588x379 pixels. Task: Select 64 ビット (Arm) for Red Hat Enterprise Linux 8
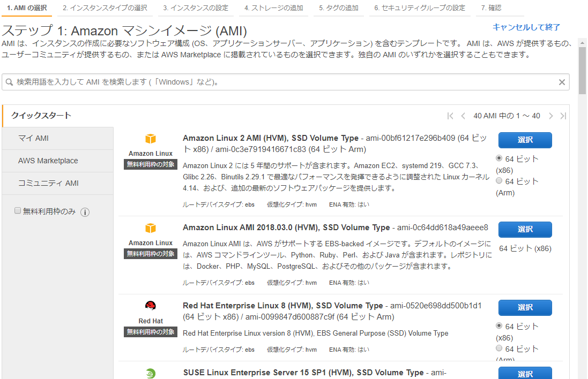[499, 348]
